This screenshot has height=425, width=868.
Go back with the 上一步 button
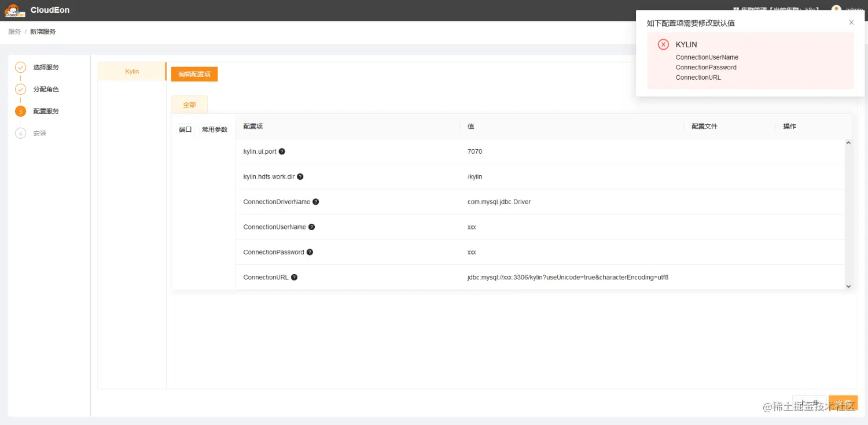point(809,404)
